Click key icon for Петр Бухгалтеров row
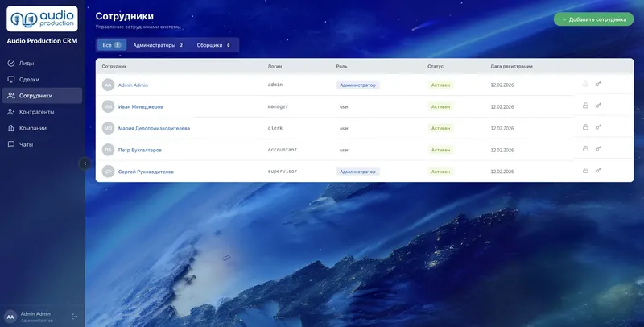 pyautogui.click(x=598, y=149)
